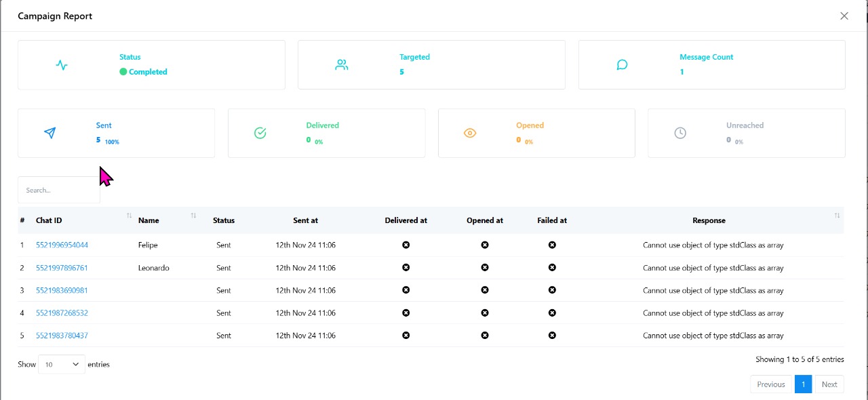Sort table by Chat ID column

pyautogui.click(x=129, y=216)
